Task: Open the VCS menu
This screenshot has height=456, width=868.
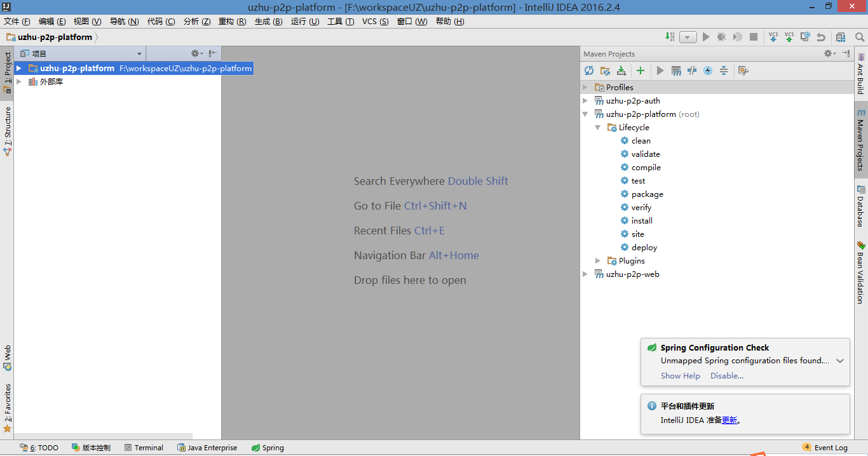Action: (x=375, y=22)
